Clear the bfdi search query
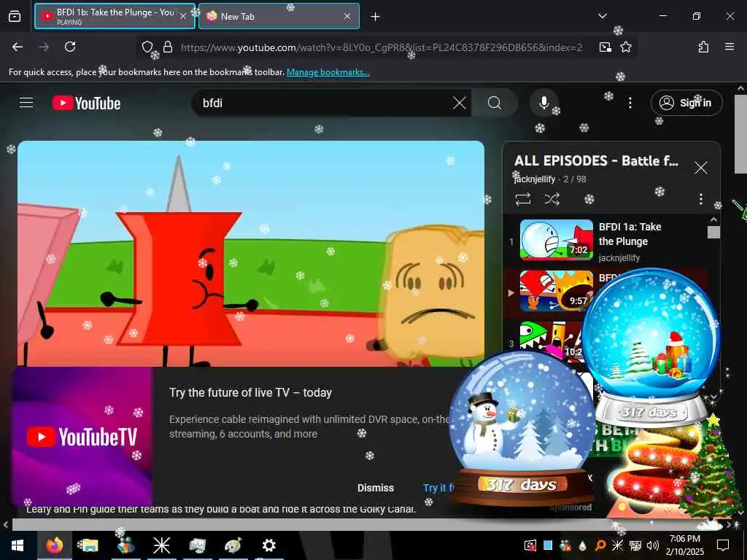The width and height of the screenshot is (747, 560). pos(460,103)
